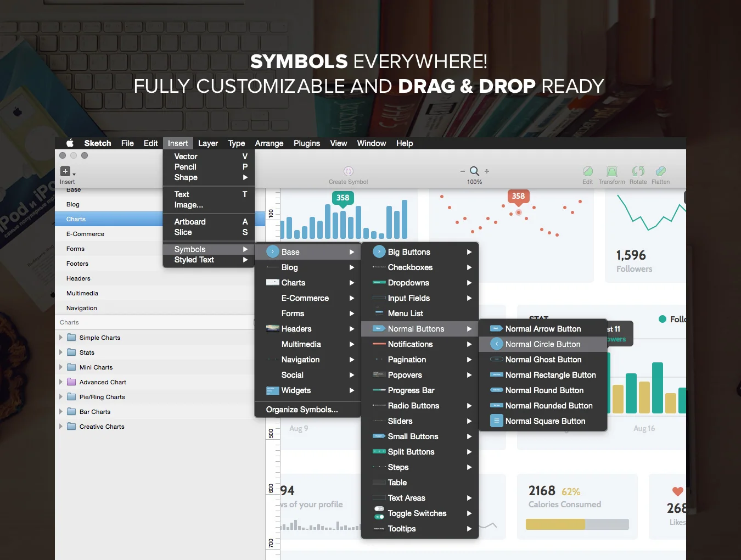Open the Sliders submenu
Image resolution: width=741 pixels, height=560 pixels.
coord(420,421)
